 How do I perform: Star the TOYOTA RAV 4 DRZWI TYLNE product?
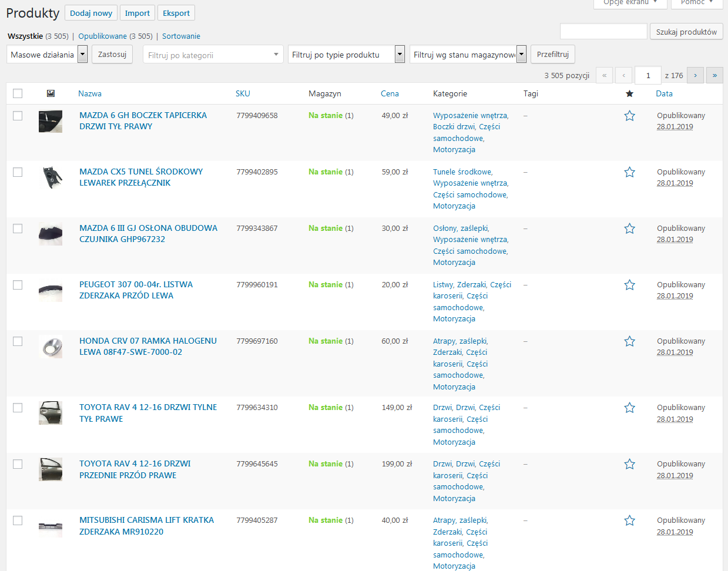[629, 408]
